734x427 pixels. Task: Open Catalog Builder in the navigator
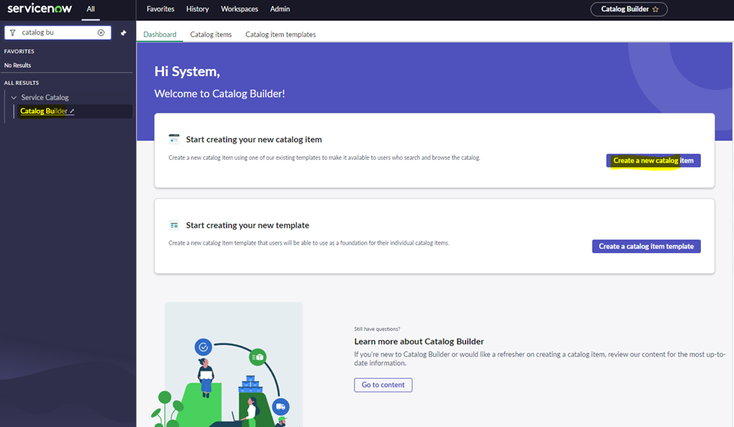(x=44, y=111)
